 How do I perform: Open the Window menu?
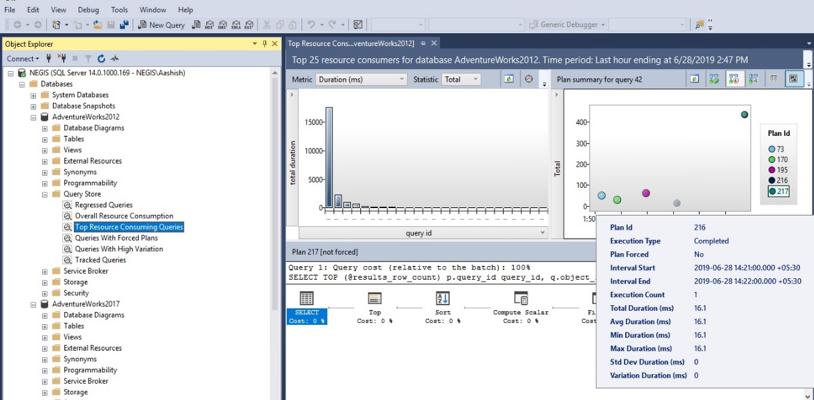(153, 10)
